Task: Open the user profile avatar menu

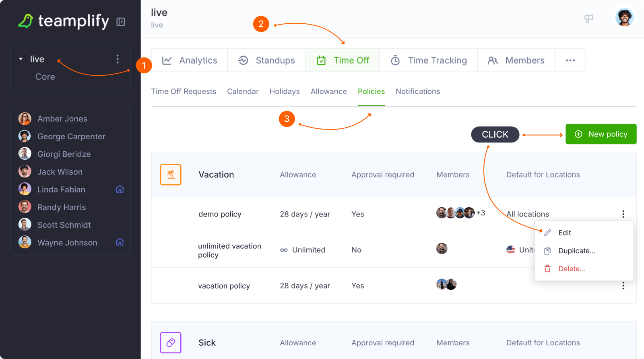Action: point(624,17)
